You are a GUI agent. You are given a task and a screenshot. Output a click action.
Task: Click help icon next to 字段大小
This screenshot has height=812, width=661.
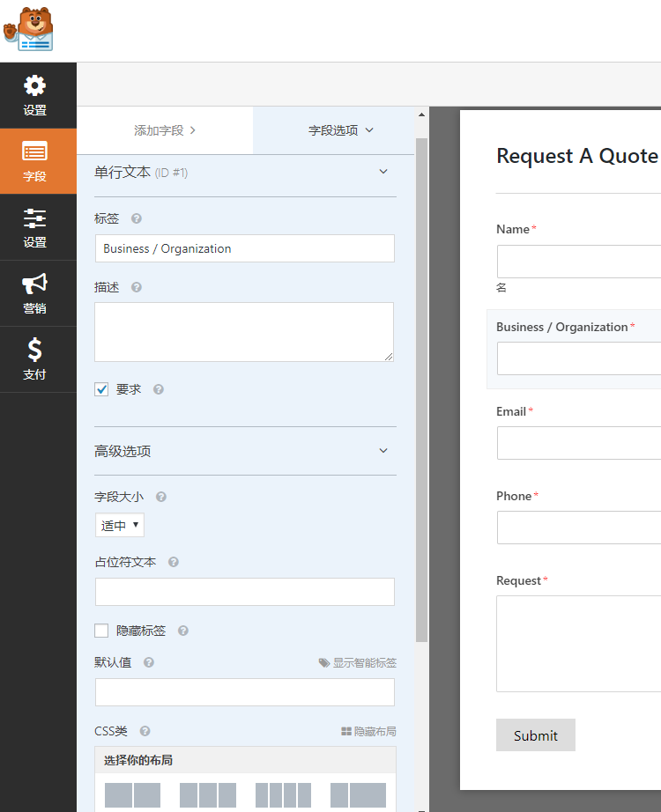161,497
